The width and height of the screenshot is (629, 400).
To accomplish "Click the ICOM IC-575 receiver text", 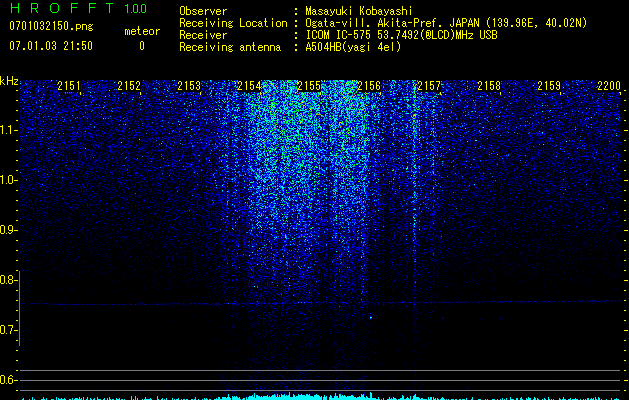I will 401,35.
